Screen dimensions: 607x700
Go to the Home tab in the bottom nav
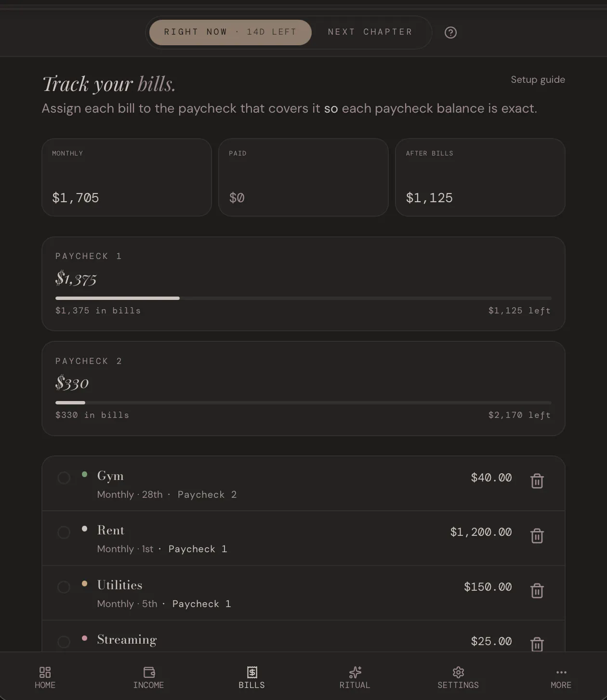pos(45,677)
